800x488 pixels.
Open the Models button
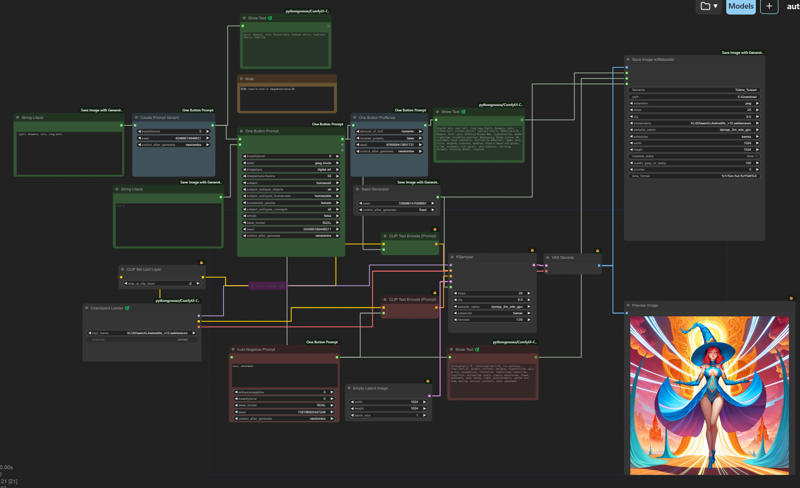coord(740,6)
